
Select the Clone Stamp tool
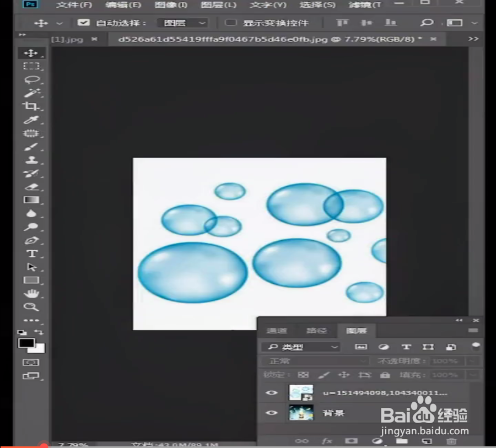click(31, 160)
